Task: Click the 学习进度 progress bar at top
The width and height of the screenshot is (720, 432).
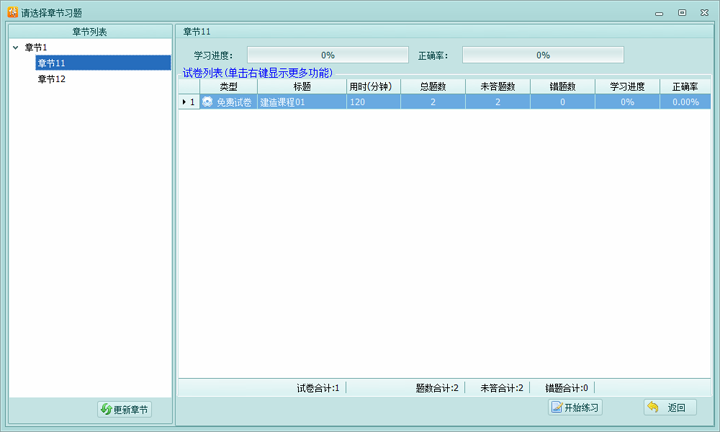Action: 327,55
